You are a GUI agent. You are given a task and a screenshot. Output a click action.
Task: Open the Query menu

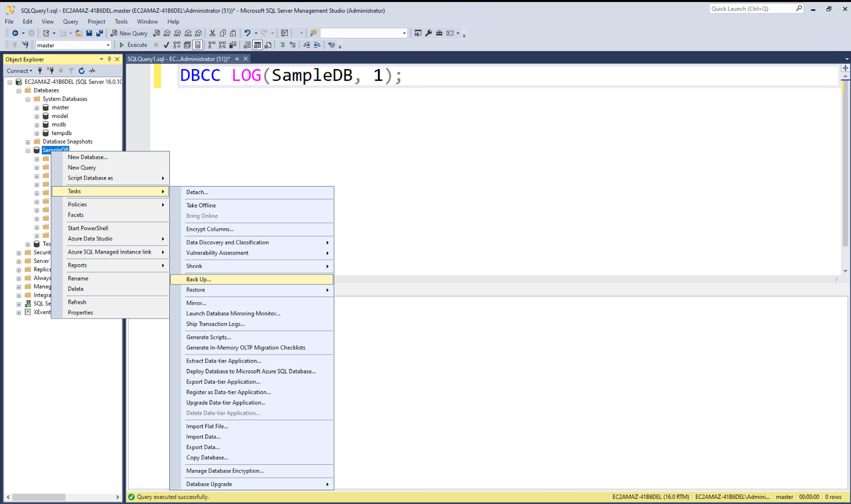point(70,21)
